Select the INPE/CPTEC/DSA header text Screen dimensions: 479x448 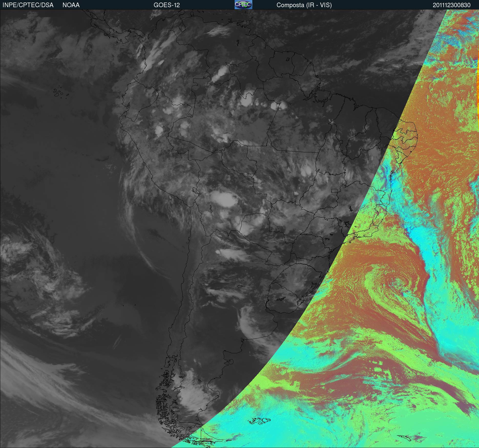pos(28,5)
